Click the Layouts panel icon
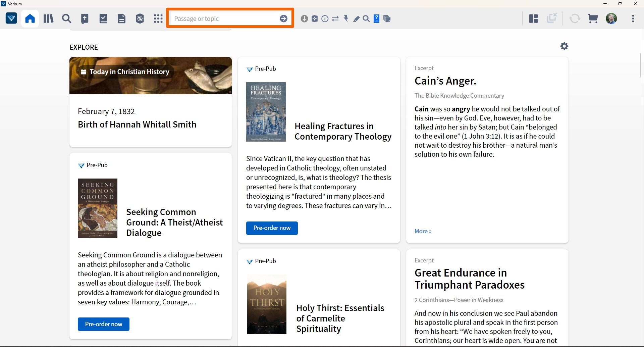This screenshot has height=347, width=644. (533, 18)
